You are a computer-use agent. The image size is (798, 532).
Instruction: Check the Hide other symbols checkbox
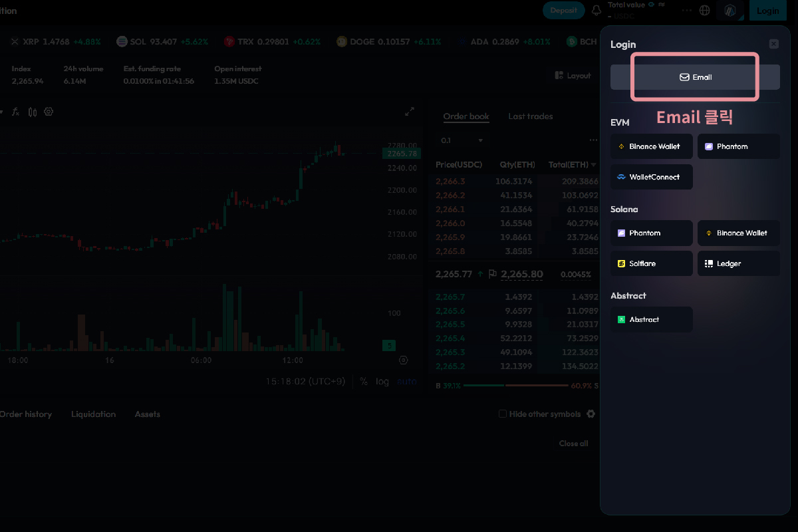pos(503,414)
